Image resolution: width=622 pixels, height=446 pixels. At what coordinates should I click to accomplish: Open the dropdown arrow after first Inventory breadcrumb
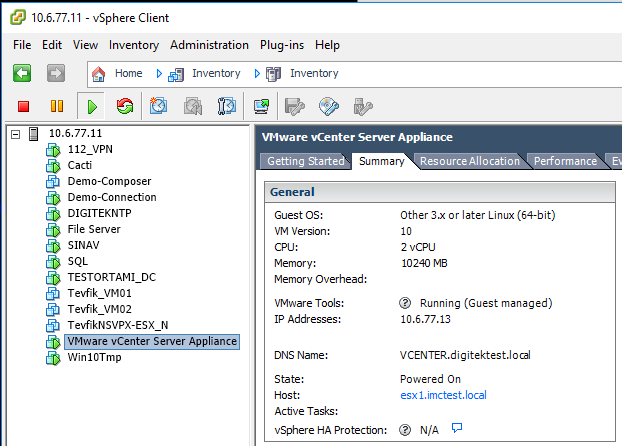coord(257,73)
